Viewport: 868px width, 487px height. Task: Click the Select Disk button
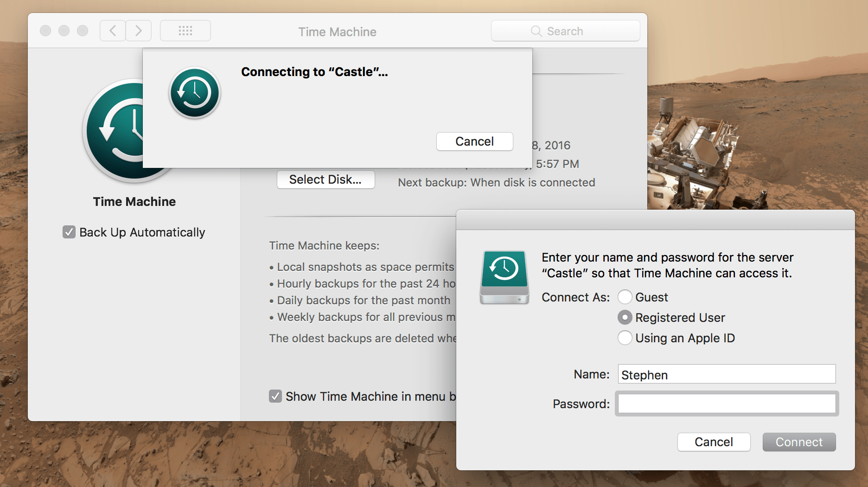pyautogui.click(x=325, y=179)
